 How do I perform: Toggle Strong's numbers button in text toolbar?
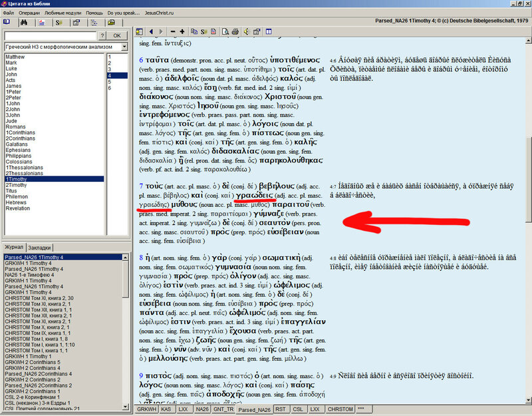[x=203, y=31]
